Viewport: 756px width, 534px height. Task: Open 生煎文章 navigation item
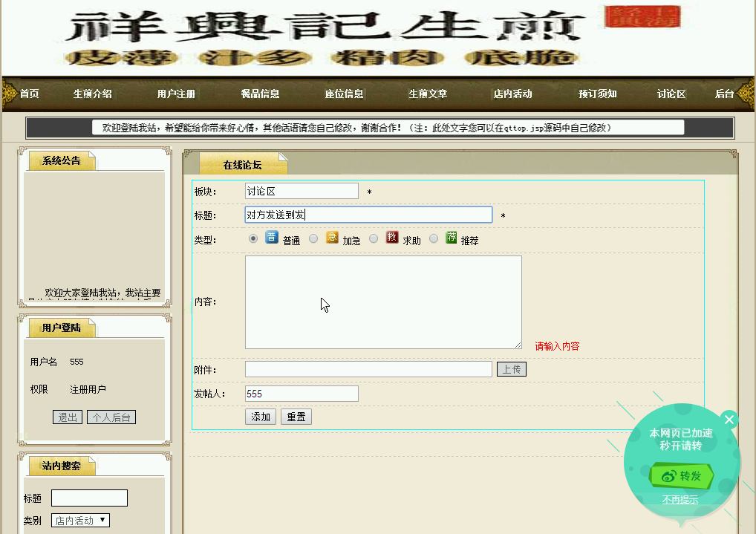pos(428,94)
